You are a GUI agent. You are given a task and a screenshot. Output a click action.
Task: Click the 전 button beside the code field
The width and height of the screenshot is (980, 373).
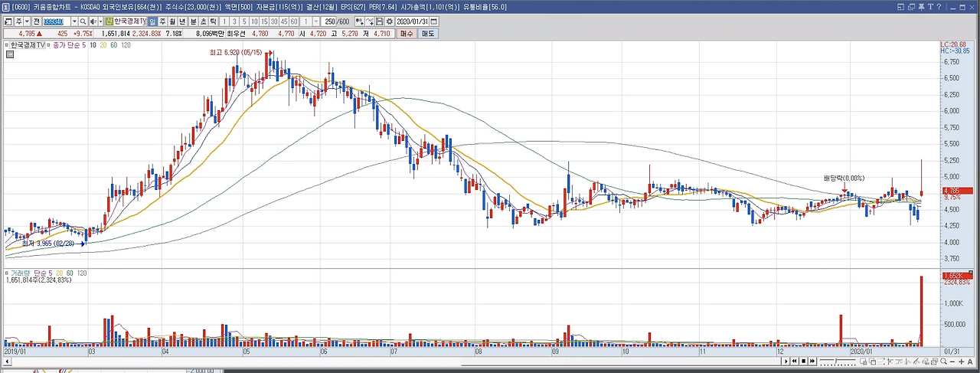tap(35, 21)
